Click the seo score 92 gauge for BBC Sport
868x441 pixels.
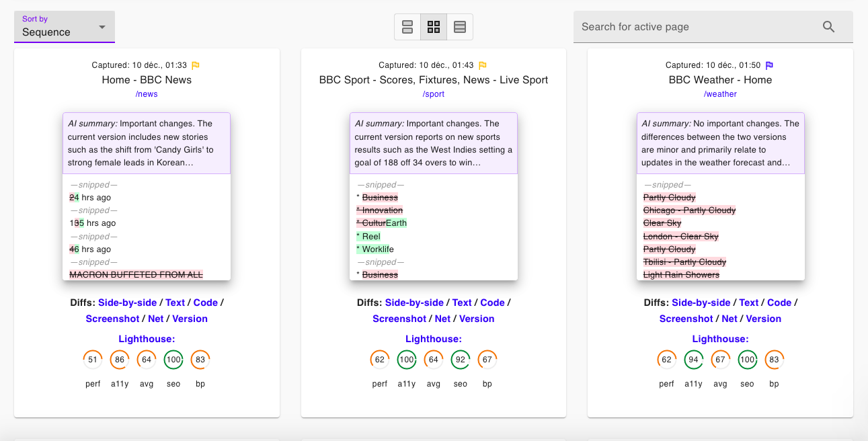click(461, 360)
